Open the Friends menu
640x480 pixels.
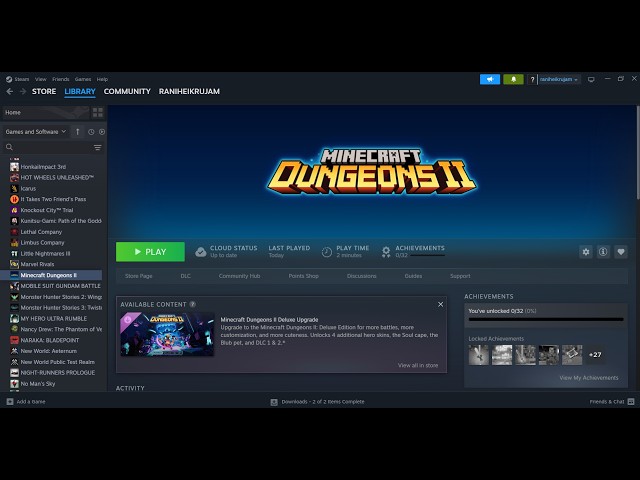60,79
